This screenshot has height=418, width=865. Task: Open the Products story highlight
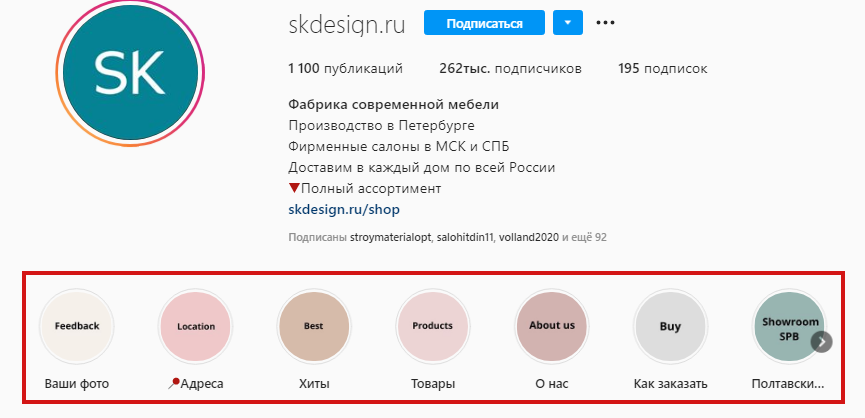click(432, 325)
